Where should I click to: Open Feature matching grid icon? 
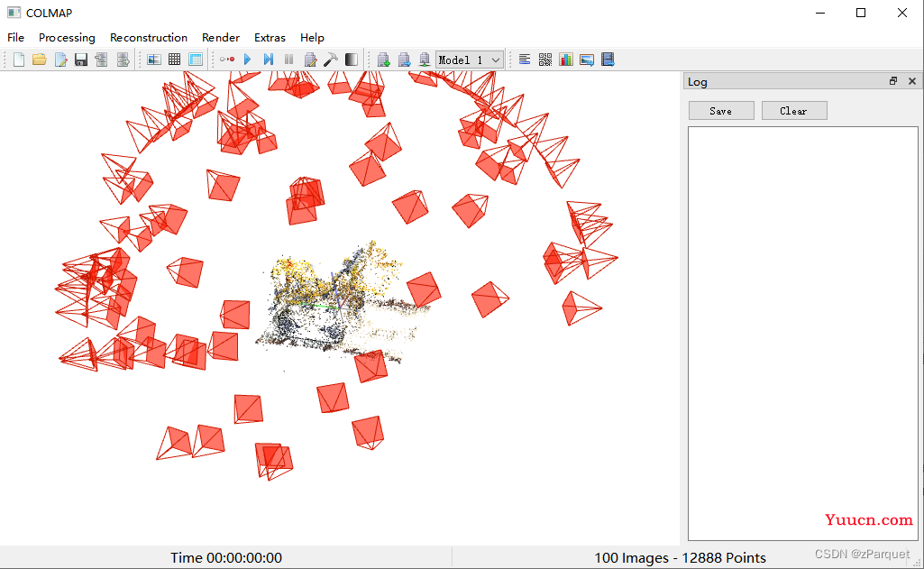(x=174, y=60)
